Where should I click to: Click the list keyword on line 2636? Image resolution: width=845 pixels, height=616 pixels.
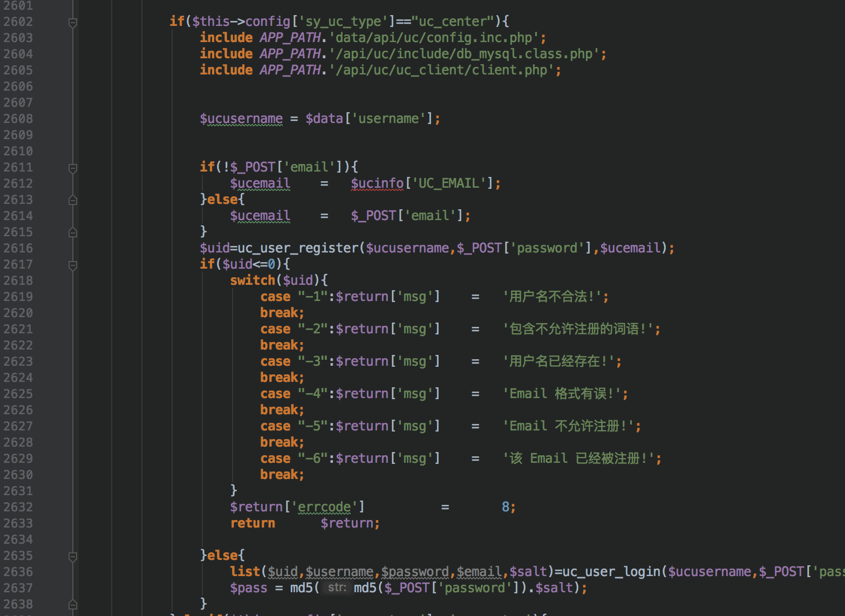click(x=245, y=572)
